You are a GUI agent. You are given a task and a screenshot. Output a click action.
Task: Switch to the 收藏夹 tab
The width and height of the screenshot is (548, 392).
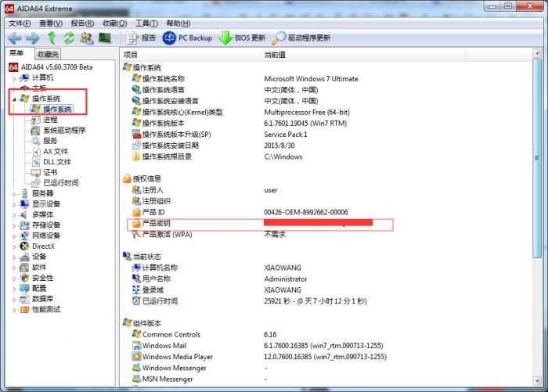click(x=48, y=54)
